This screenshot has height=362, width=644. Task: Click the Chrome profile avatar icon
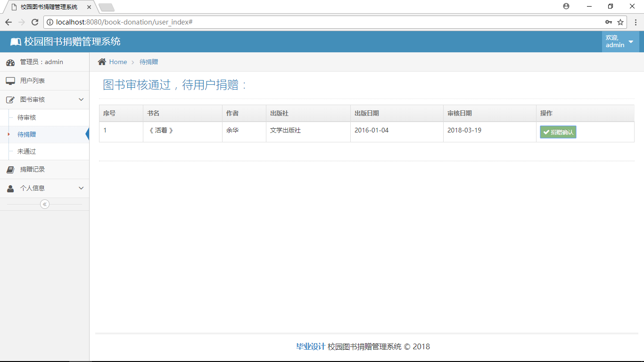(566, 6)
